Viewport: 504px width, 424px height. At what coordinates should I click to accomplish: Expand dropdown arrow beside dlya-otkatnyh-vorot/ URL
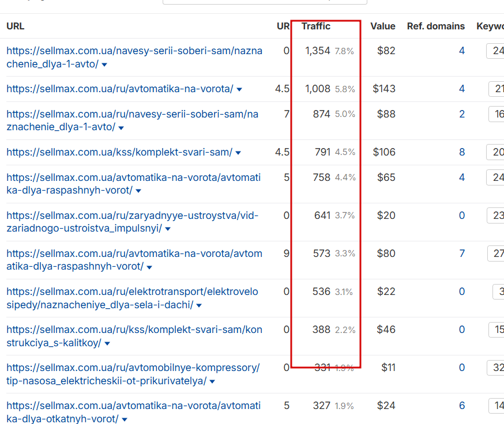coord(125,419)
